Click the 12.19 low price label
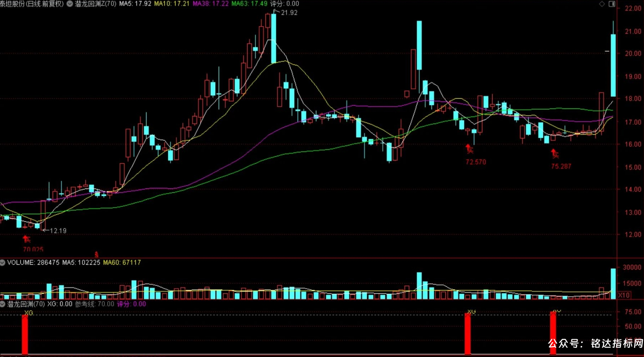This screenshot has height=357, width=644. pos(58,231)
